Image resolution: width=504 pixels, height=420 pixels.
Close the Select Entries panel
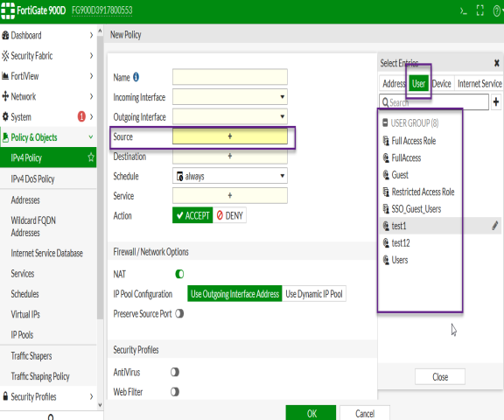click(x=497, y=63)
